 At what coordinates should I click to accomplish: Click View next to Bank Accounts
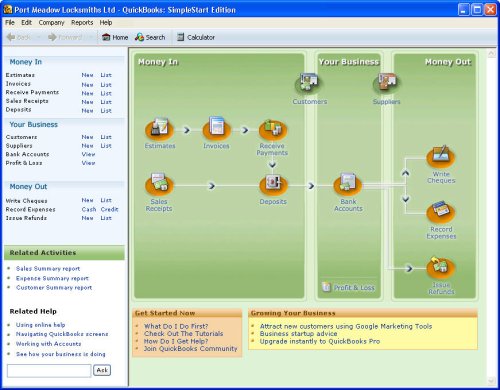[88, 154]
